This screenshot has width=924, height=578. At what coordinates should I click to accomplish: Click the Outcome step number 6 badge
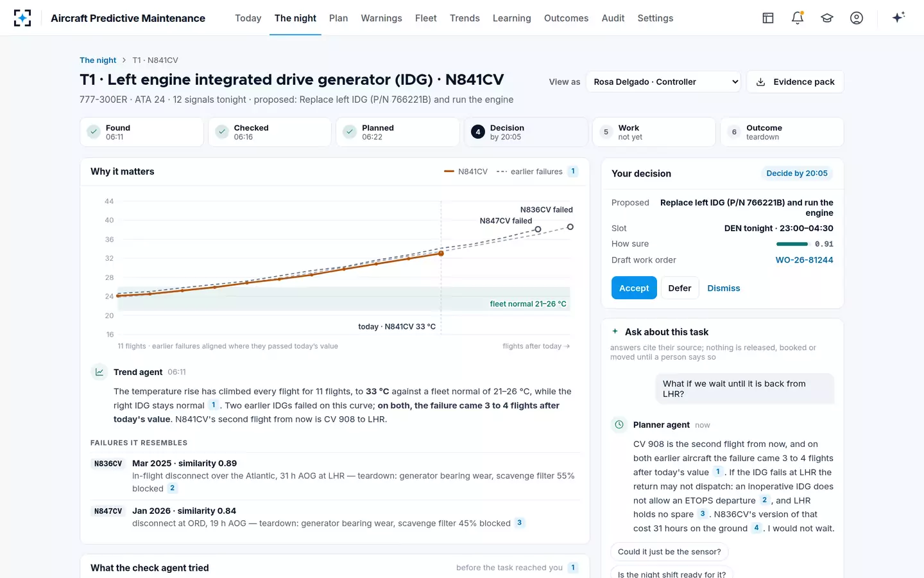(734, 132)
